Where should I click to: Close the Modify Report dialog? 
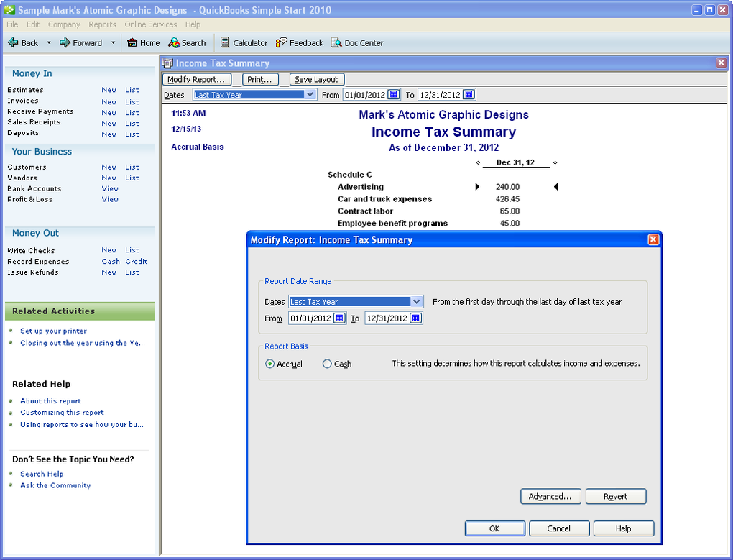coord(653,239)
